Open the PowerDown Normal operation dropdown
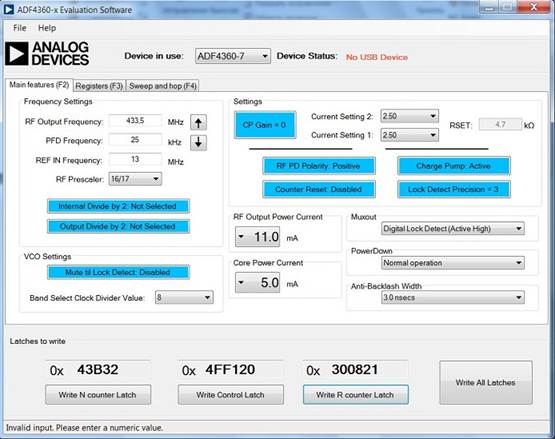 pos(453,263)
